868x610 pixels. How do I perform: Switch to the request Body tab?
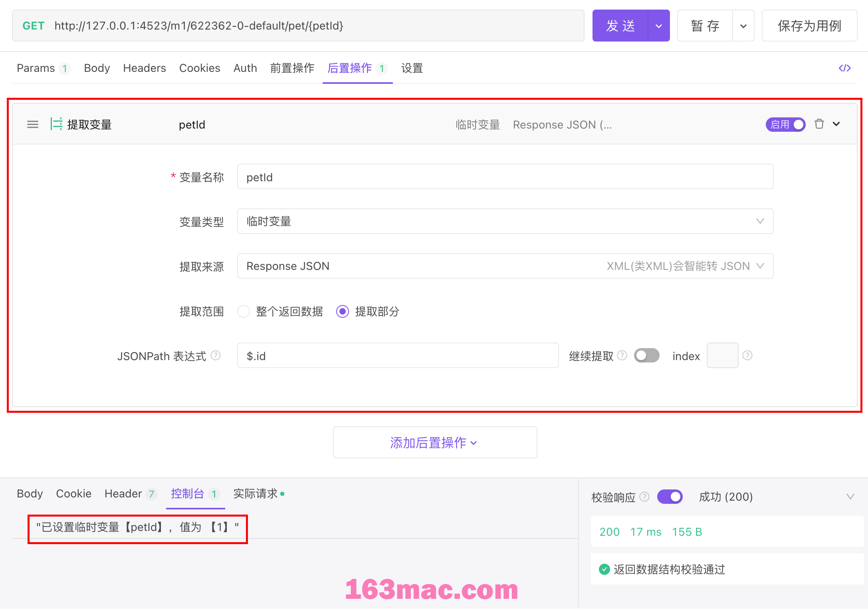click(97, 68)
